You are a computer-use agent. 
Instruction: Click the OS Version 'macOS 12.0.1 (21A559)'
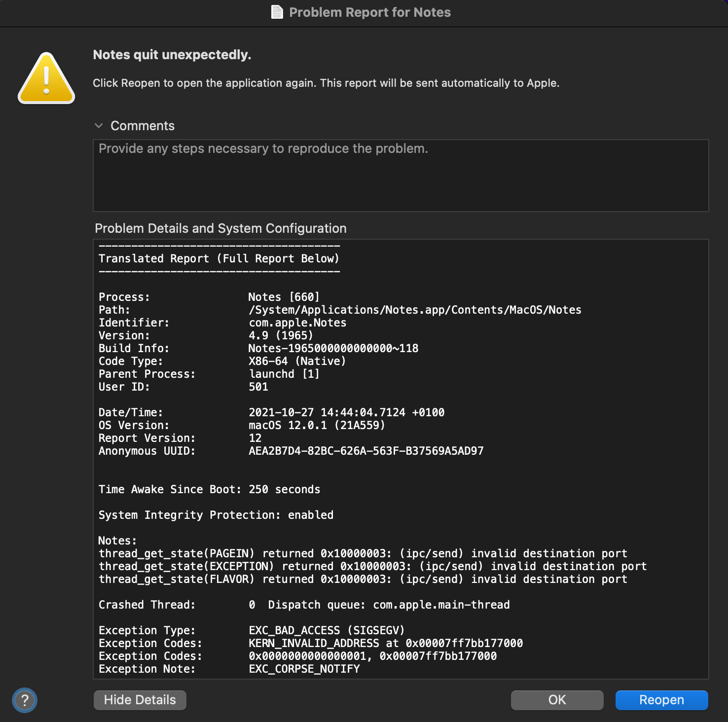317,425
